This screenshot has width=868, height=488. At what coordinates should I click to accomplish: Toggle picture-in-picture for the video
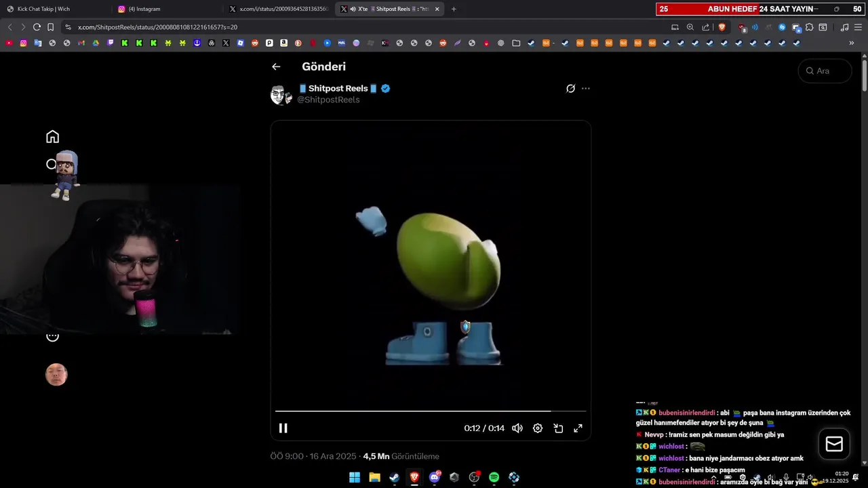tap(558, 428)
